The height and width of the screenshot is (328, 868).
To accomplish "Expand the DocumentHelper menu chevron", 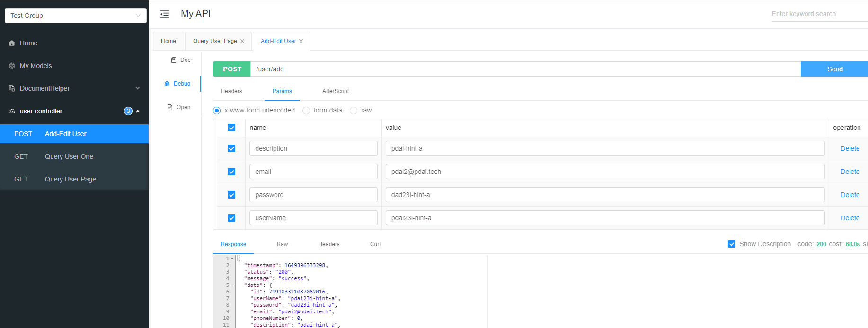I will coord(138,88).
